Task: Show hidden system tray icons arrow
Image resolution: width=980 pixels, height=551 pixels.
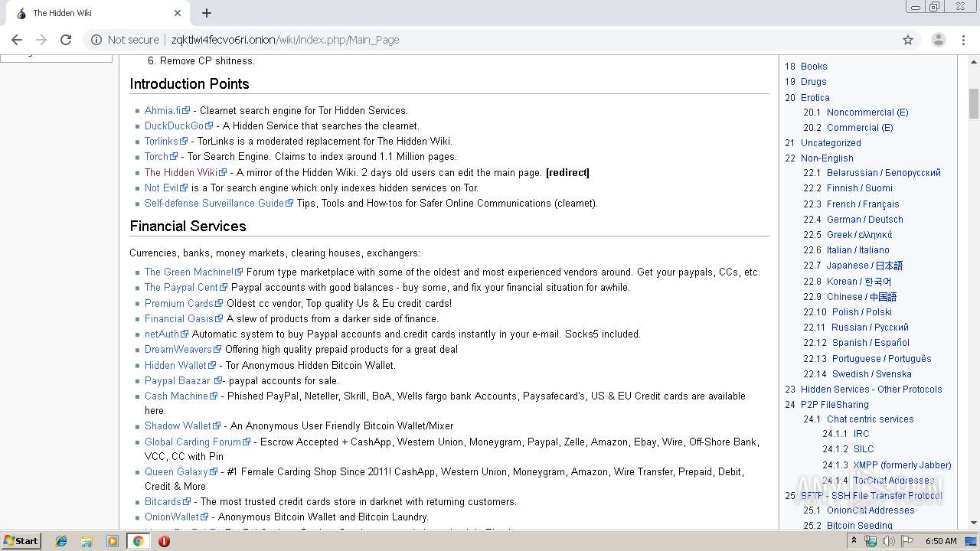Action: tap(854, 541)
